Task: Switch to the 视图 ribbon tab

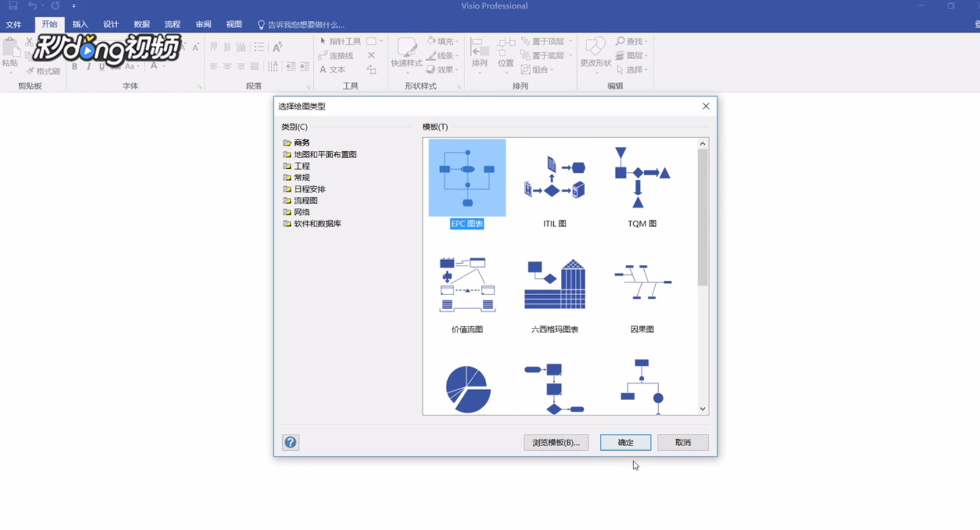Action: (234, 24)
